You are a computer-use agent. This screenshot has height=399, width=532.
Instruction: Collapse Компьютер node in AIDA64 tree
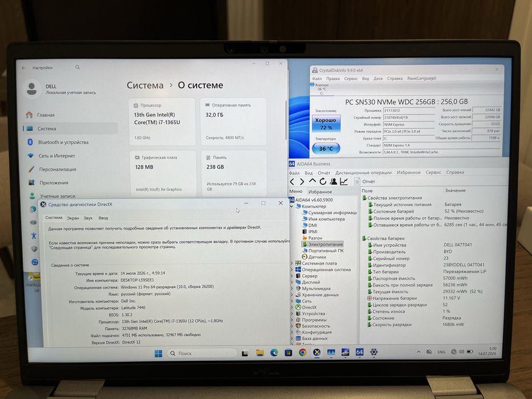(291, 206)
